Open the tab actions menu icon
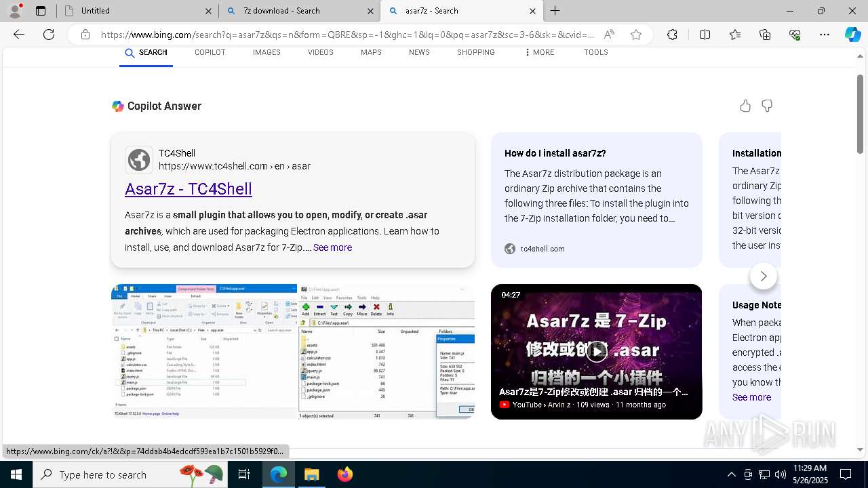The height and width of the screenshot is (488, 868). (x=41, y=11)
